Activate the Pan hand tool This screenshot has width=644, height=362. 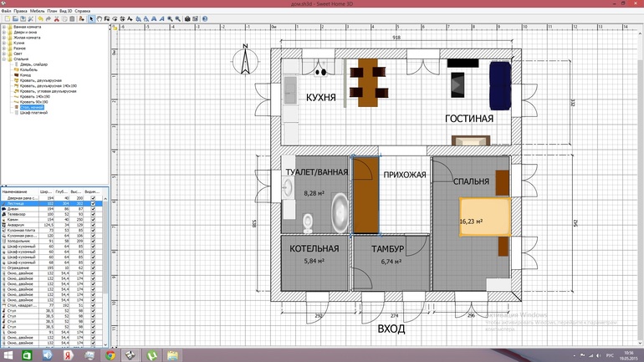tap(100, 18)
